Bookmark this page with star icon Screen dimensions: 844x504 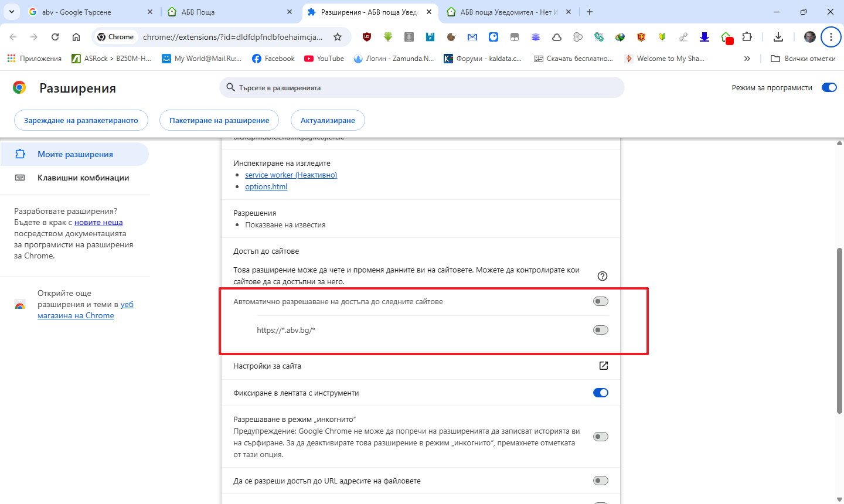click(x=338, y=37)
